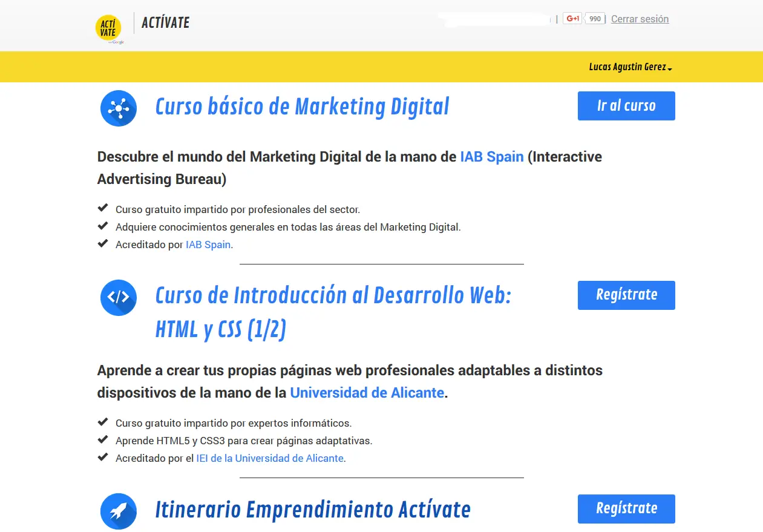Click the text "Curso gratuito impartido por expertos informáticos."

coord(234,423)
